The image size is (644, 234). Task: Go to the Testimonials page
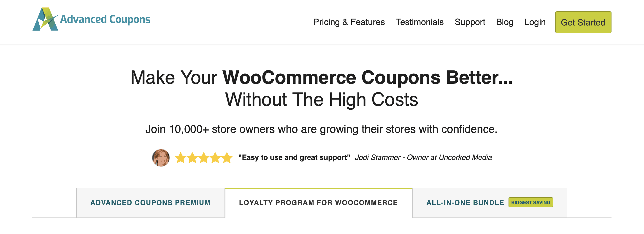pyautogui.click(x=419, y=22)
